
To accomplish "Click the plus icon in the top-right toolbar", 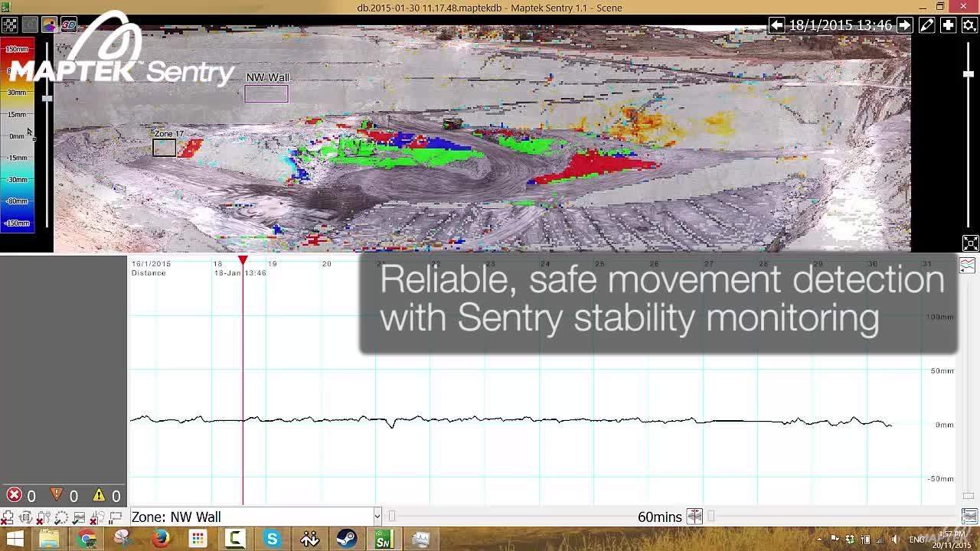I will click(949, 24).
